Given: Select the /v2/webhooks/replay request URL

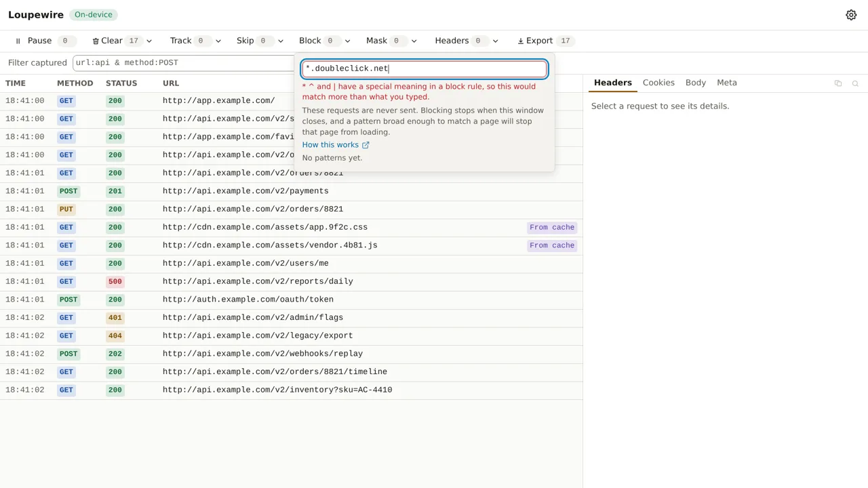Looking at the screenshot, I should pyautogui.click(x=262, y=354).
